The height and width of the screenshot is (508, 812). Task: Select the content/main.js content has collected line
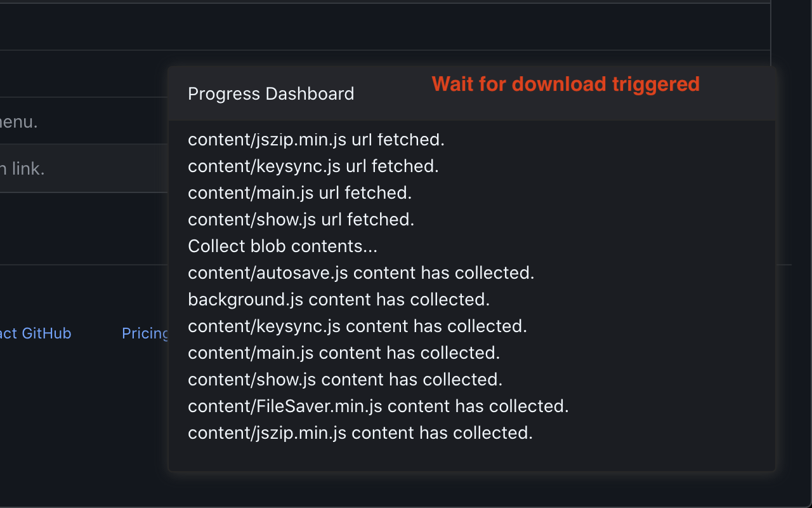point(344,353)
